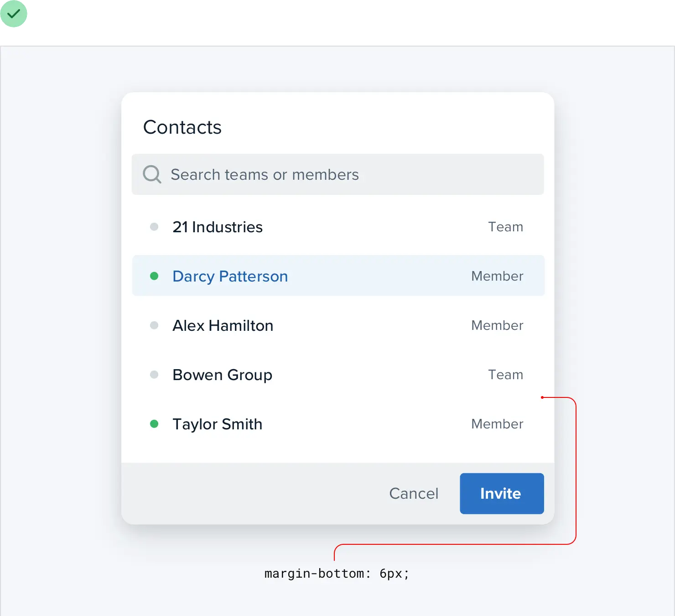Click the green status dot beside Darcy Patterson
The width and height of the screenshot is (675, 616).
click(154, 276)
